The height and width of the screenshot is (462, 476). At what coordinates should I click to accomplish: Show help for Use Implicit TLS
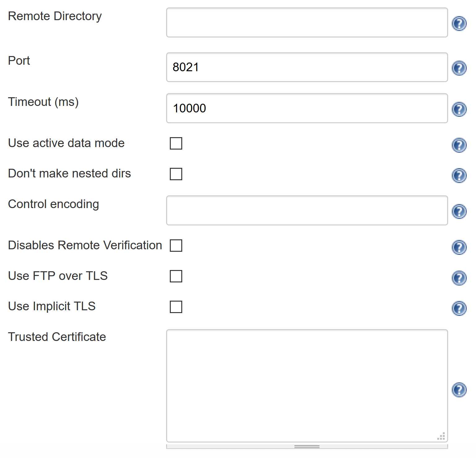pyautogui.click(x=459, y=308)
